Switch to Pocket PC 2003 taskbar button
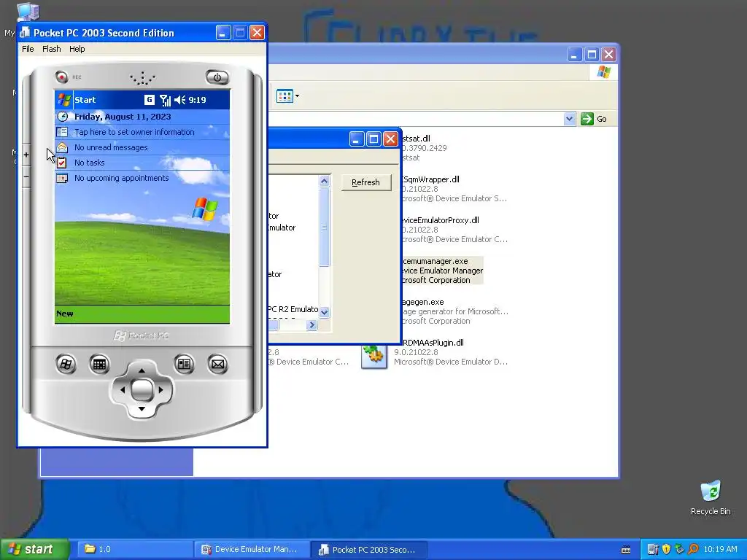Screen dimensions: 747x560 pyautogui.click(x=368, y=549)
